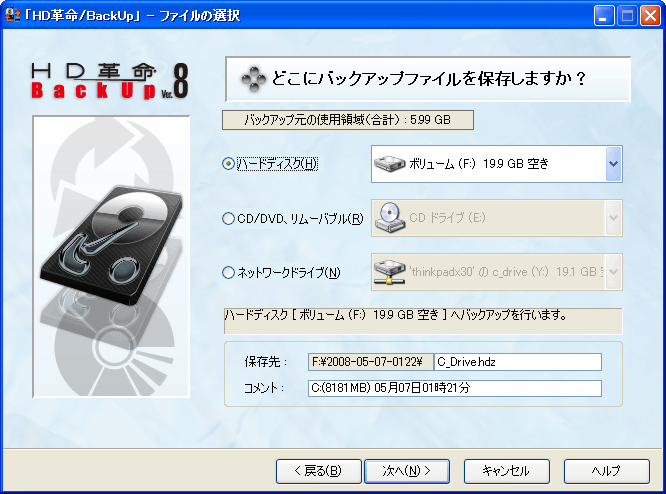Image resolution: width=666 pixels, height=494 pixels.
Task: Go back with the 戻る(B) button
Action: pyautogui.click(x=319, y=471)
